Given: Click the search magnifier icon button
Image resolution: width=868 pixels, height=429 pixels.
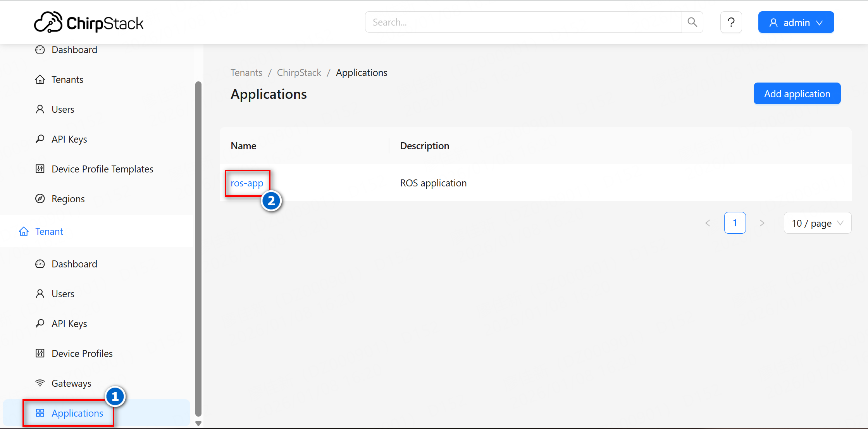Looking at the screenshot, I should 692,22.
